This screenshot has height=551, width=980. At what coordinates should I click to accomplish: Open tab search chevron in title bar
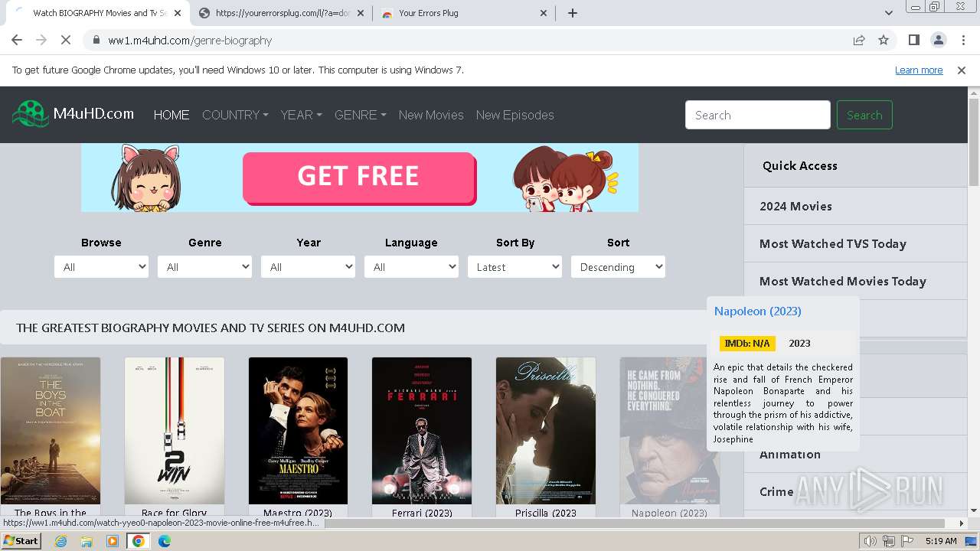(x=888, y=13)
